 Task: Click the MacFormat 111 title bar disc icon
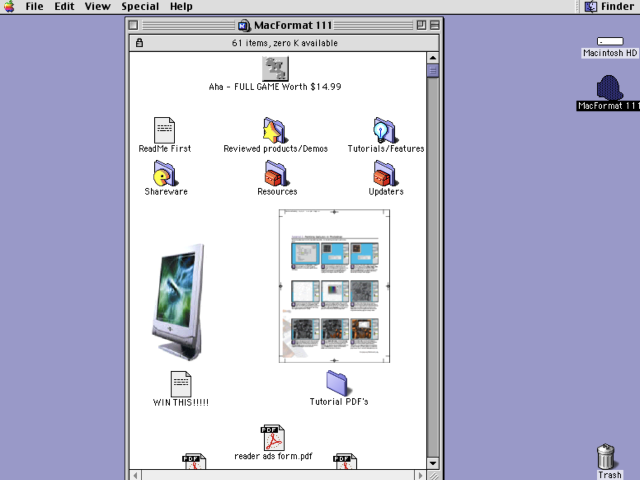pos(244,25)
